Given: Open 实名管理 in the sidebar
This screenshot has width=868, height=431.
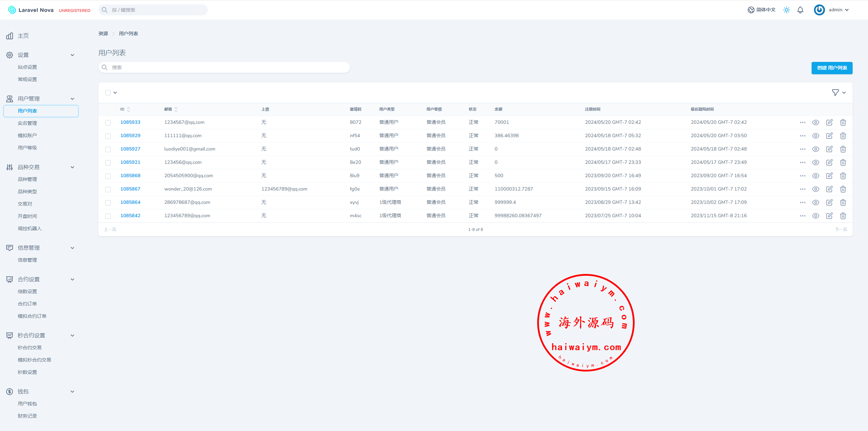Looking at the screenshot, I should tap(27, 123).
